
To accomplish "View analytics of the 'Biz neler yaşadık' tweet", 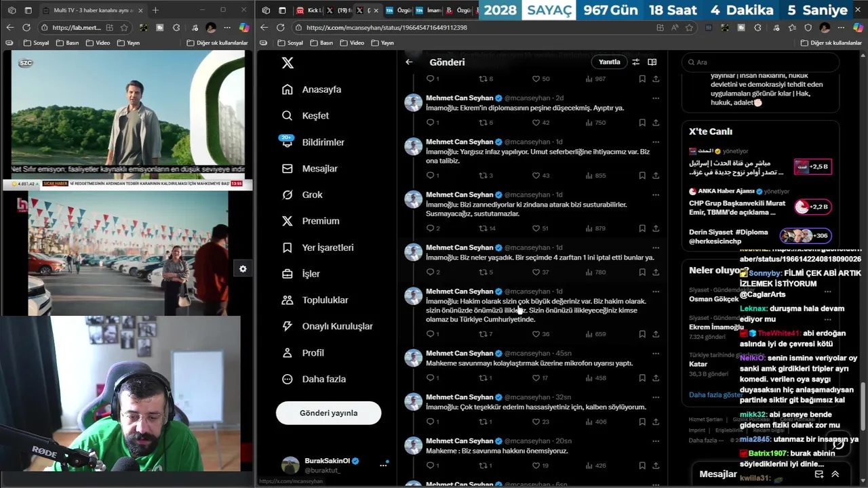I will tap(595, 272).
